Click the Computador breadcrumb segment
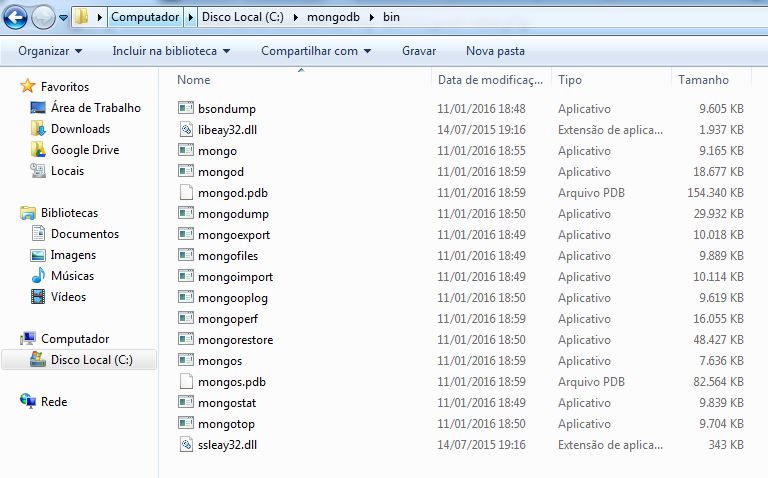This screenshot has width=768, height=478. (145, 18)
